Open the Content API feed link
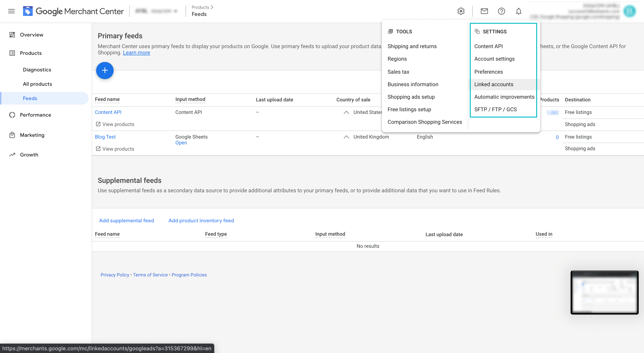Screen dimensions: 644x353 108,112
